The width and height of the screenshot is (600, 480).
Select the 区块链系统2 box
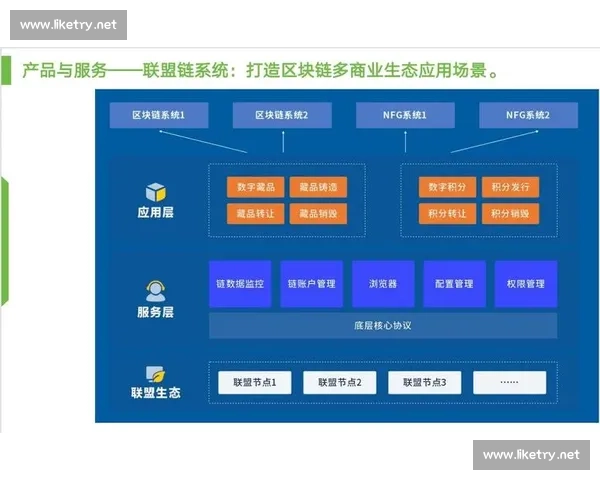point(281,116)
